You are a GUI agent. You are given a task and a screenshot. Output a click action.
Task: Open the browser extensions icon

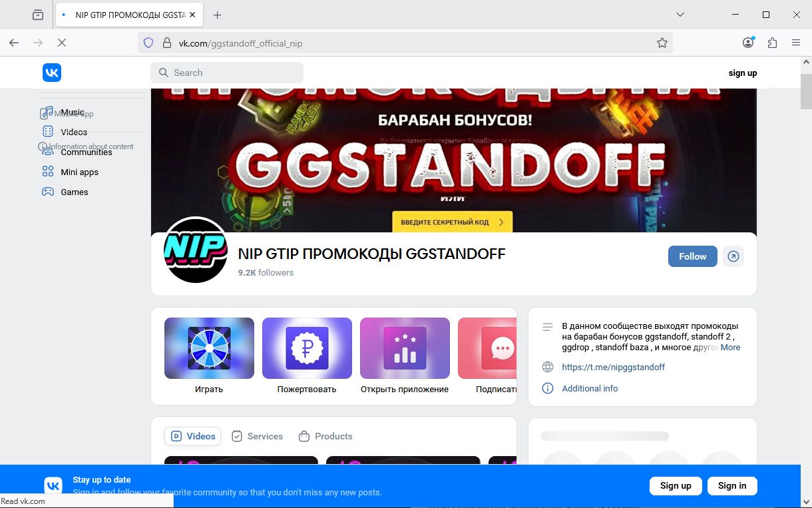[772, 43]
